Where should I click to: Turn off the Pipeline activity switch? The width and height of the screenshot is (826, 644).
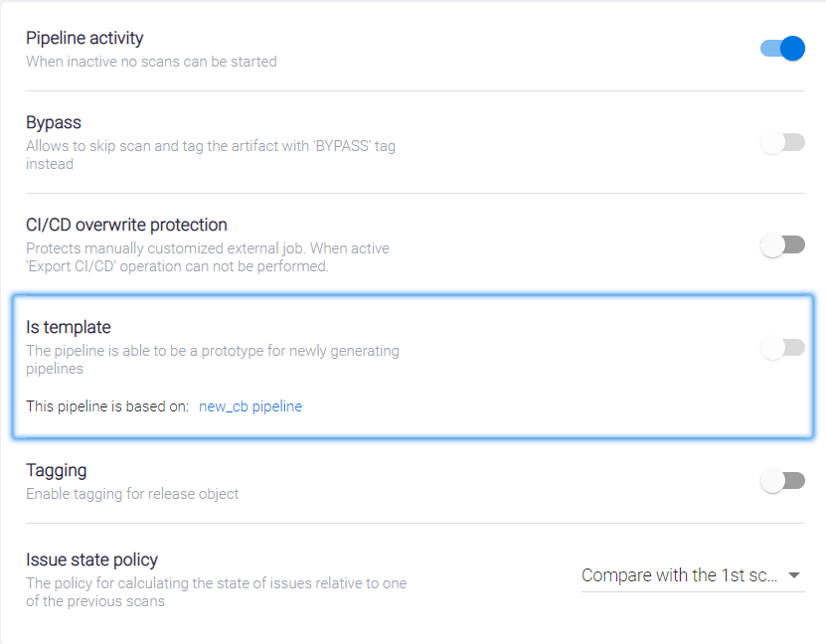(782, 49)
